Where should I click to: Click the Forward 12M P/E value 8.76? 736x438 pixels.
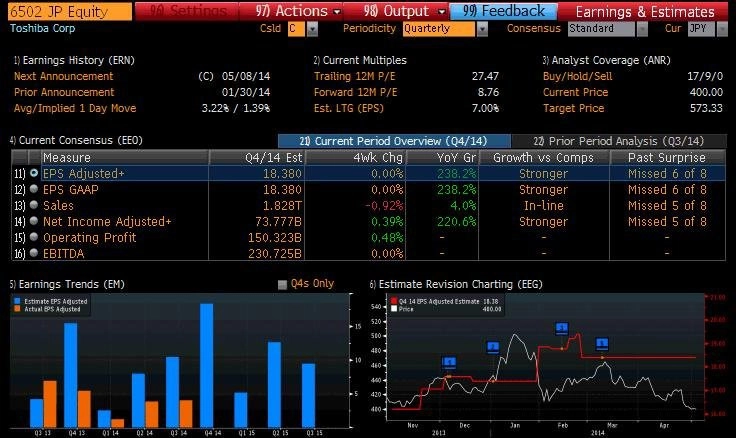click(x=488, y=92)
